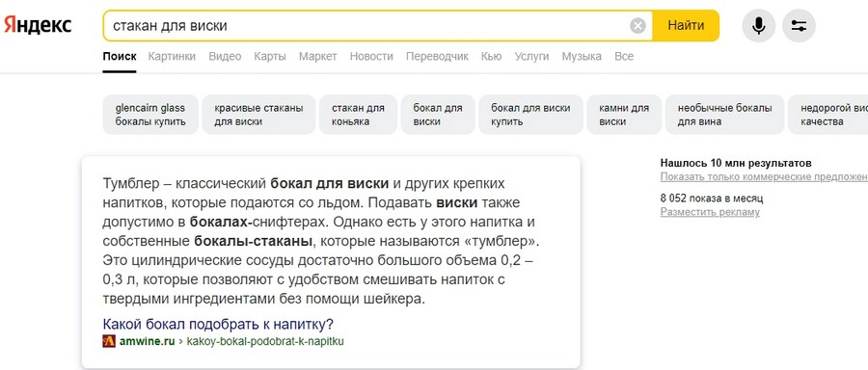868x370 pixels.
Task: Open the Видео tab
Action: [x=225, y=57]
